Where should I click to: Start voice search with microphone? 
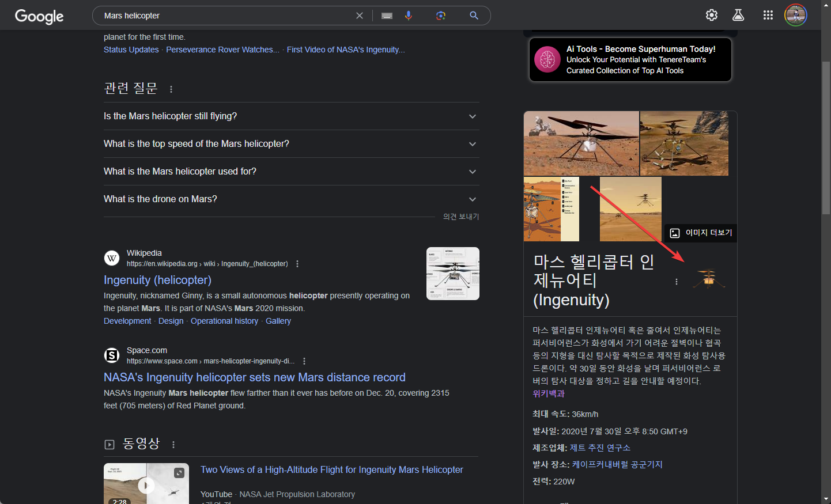tap(409, 16)
